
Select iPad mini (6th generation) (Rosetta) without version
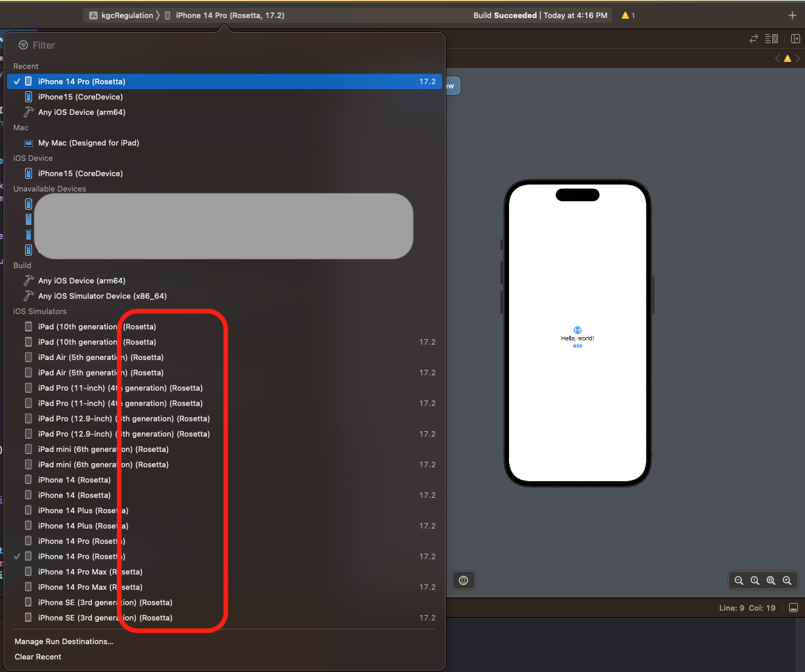[x=224, y=449]
